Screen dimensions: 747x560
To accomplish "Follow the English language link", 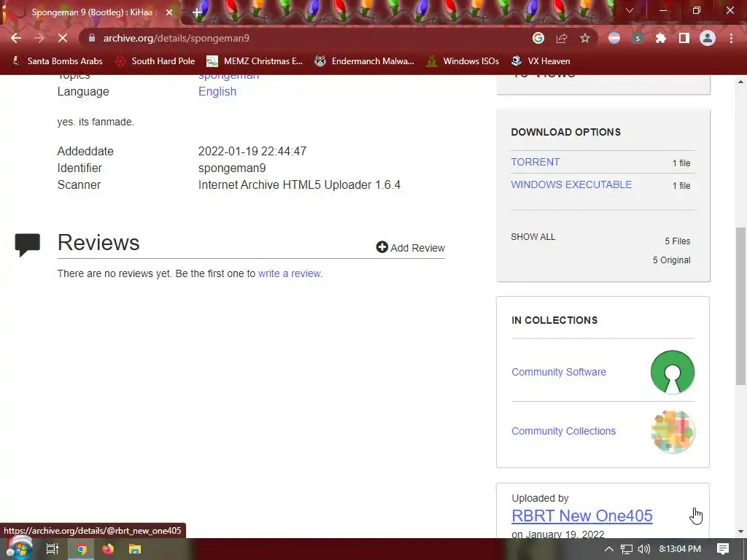I will click(217, 91).
